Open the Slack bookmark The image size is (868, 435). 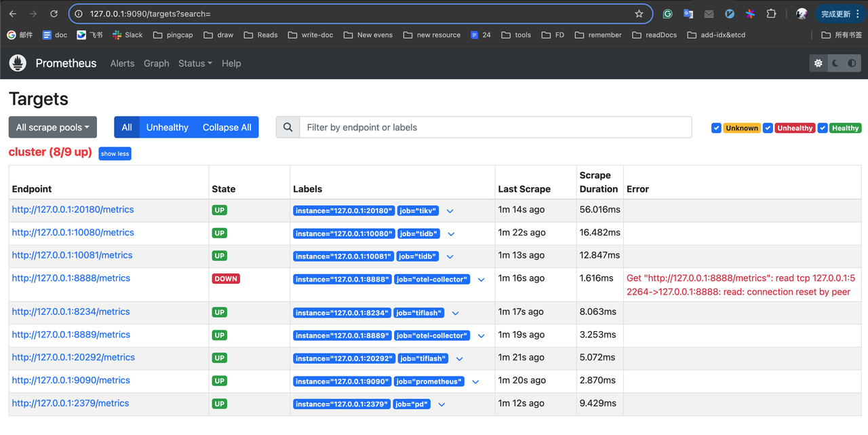127,35
